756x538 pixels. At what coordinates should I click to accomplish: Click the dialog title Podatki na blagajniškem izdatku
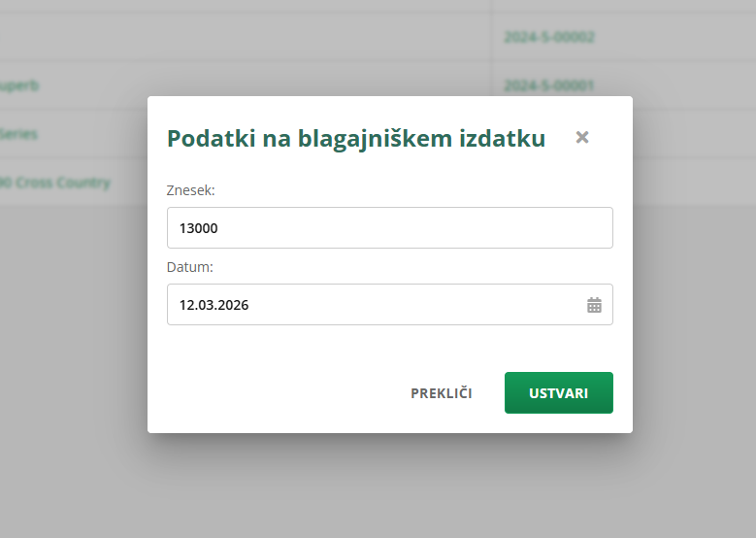356,138
